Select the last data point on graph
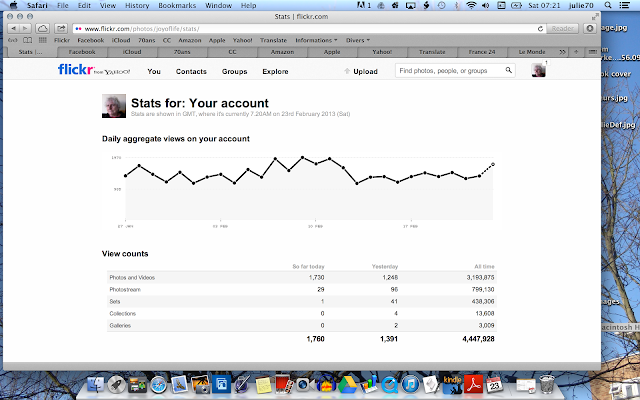The image size is (640, 400). pos(493,164)
